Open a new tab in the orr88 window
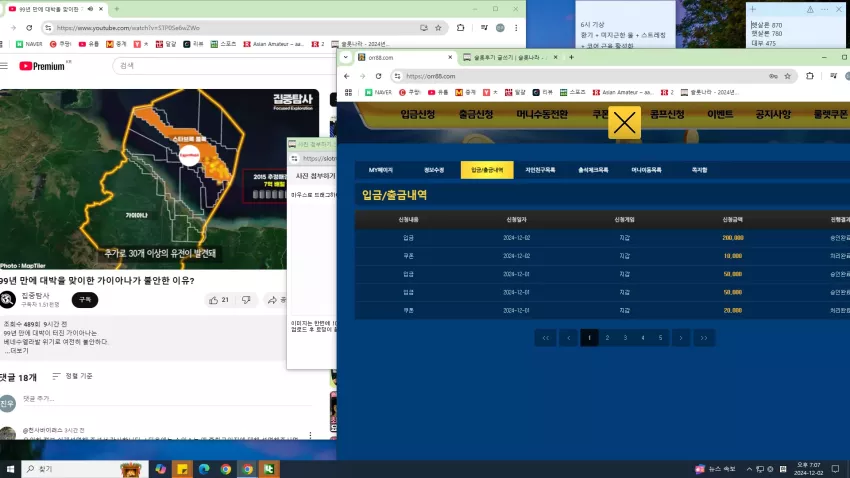 pos(571,57)
